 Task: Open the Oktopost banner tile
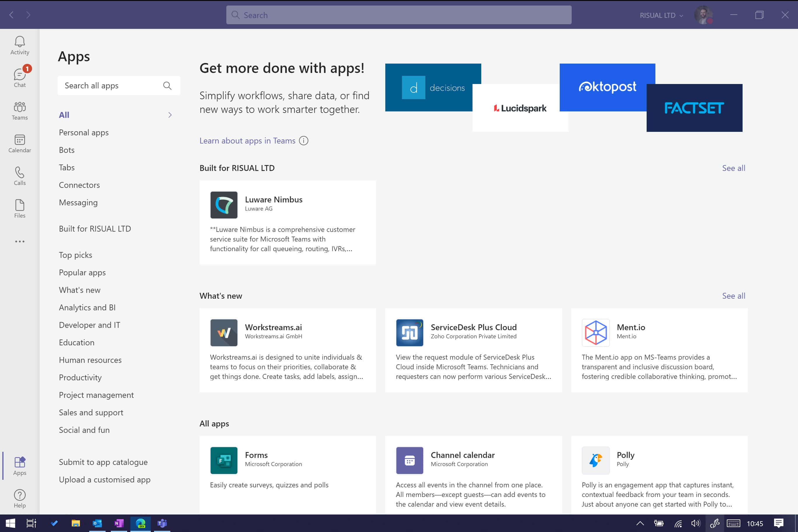607,87
